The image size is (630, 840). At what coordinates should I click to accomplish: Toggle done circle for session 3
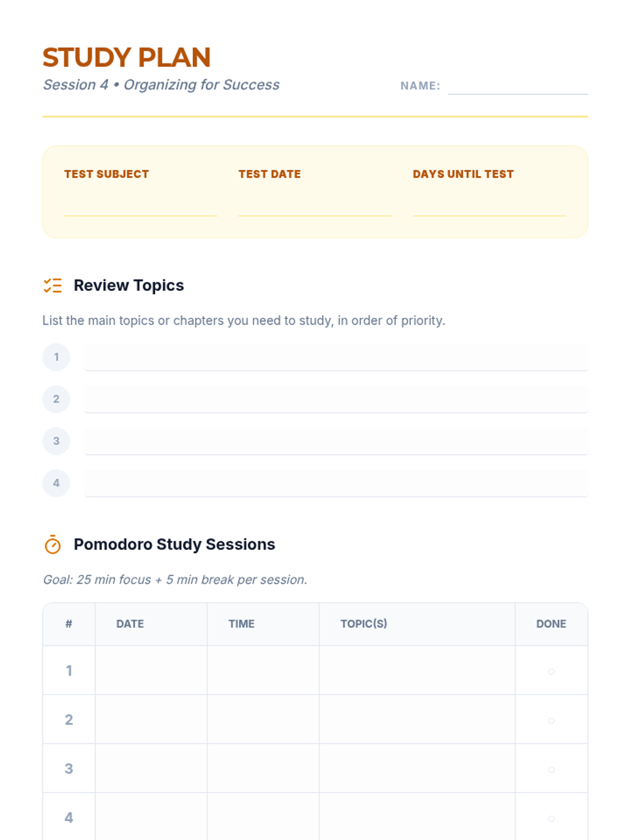click(x=551, y=770)
